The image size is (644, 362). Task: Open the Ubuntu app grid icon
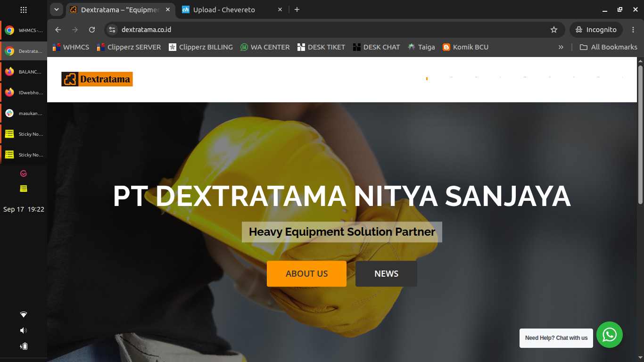tap(24, 9)
